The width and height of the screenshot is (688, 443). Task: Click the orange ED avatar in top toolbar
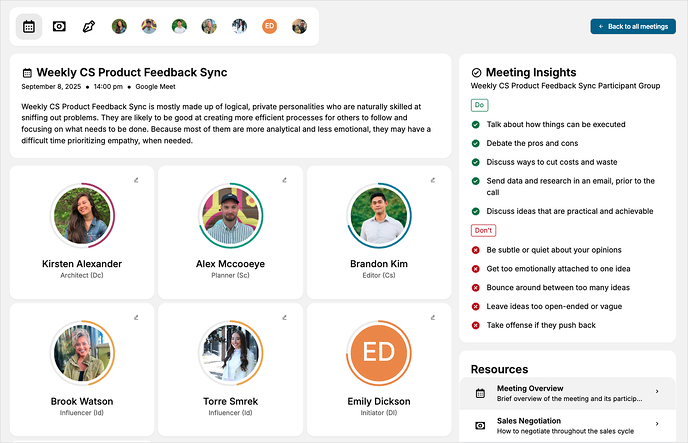click(x=269, y=26)
